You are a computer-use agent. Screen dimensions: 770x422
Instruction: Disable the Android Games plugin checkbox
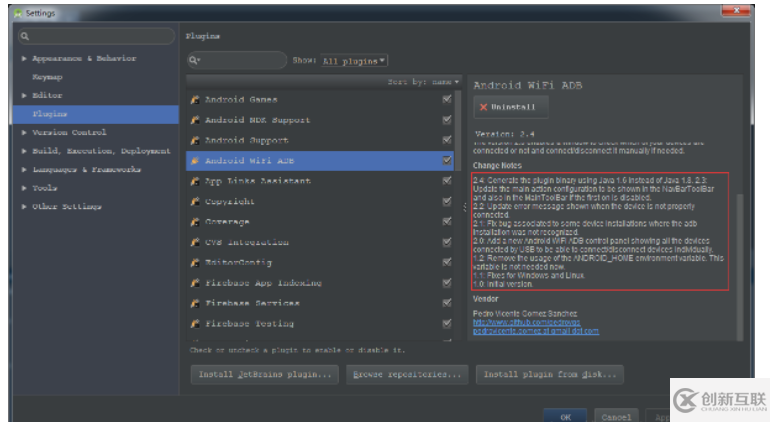tap(447, 99)
